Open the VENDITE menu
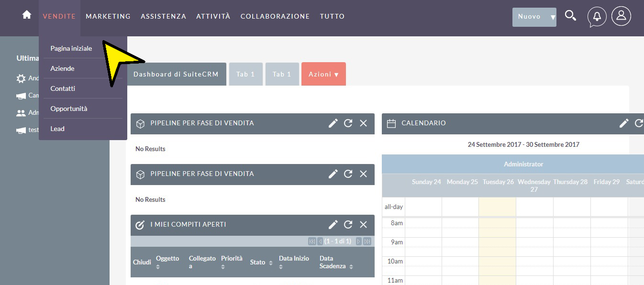This screenshot has width=644, height=285. tap(59, 16)
